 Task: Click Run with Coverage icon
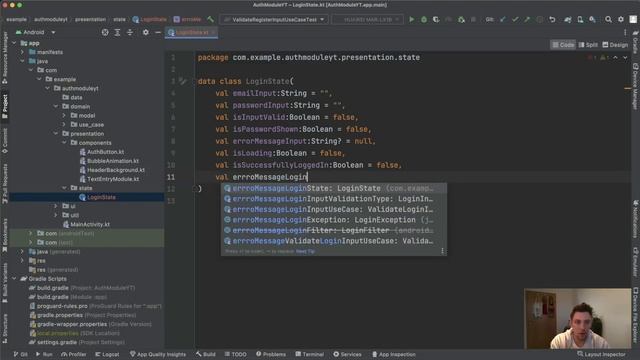(x=436, y=19)
